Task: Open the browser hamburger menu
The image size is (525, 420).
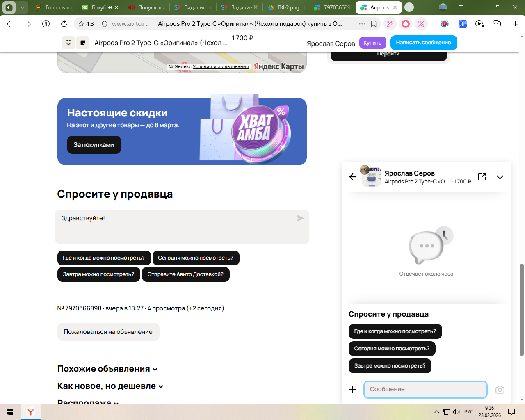Action: [461, 7]
